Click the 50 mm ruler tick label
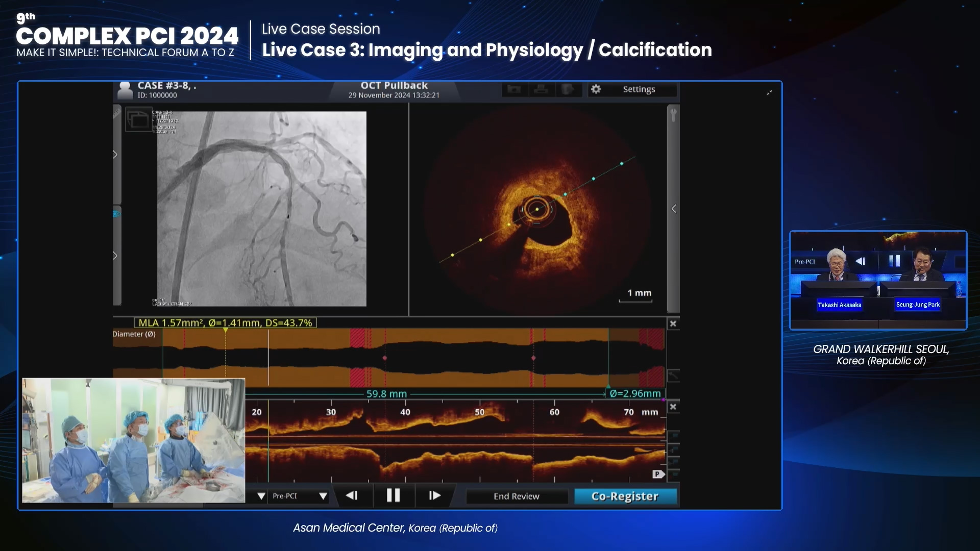980x551 pixels. [x=480, y=412]
